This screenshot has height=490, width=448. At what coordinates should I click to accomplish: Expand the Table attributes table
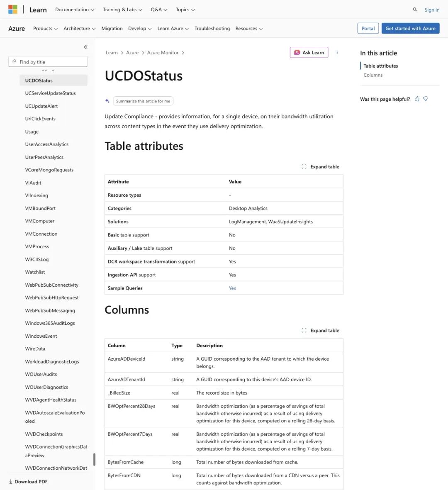click(x=320, y=166)
